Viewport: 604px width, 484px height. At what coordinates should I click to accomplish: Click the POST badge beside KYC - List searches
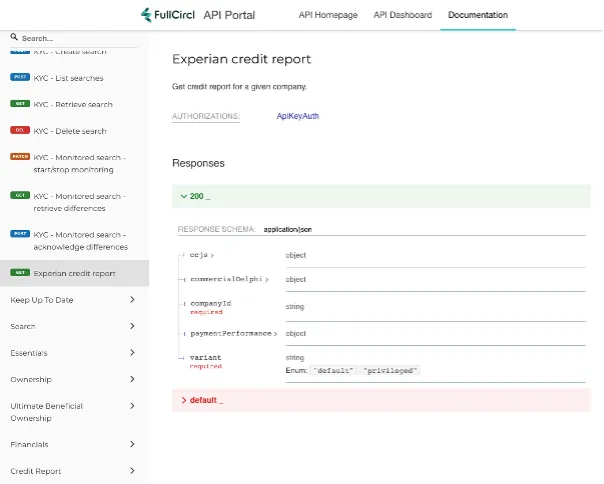(x=20, y=77)
